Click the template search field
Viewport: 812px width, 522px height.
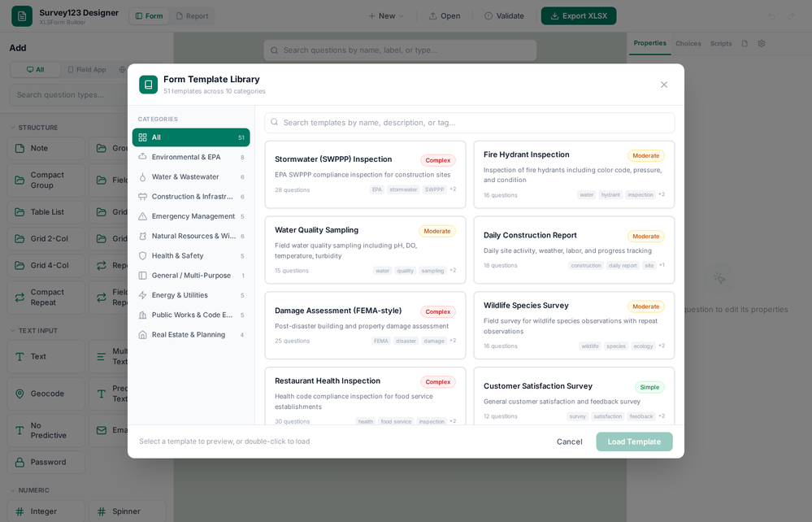point(470,123)
